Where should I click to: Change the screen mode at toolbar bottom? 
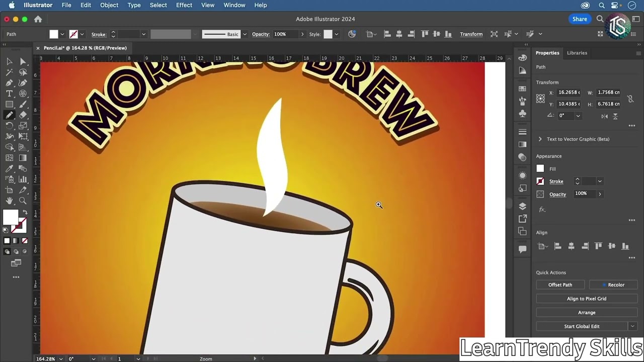tap(16, 263)
